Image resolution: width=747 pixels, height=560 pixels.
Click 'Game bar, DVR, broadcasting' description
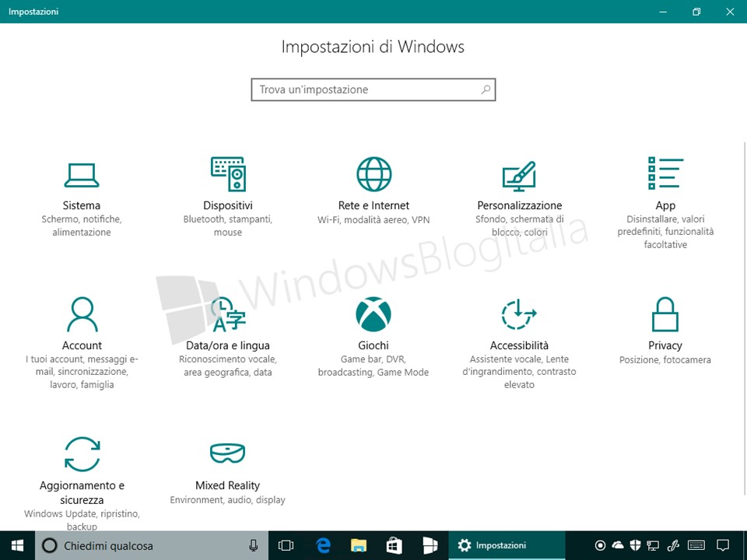tap(373, 366)
